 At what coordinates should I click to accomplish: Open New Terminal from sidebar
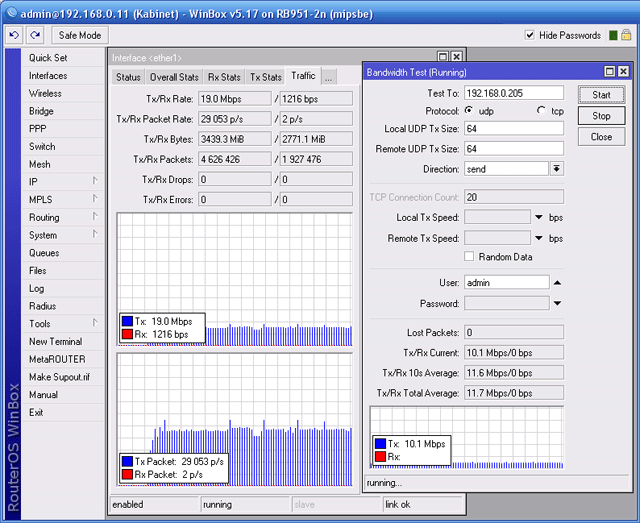[63, 341]
